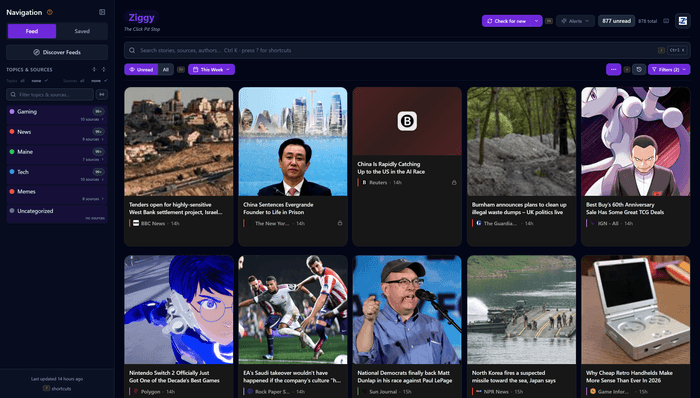Click the NPR News source icon

[479, 391]
